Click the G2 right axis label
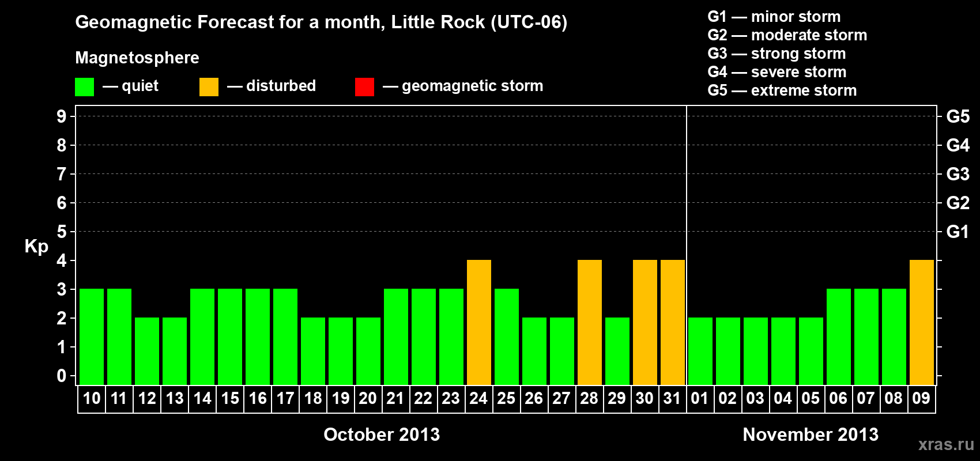The image size is (980, 461). [958, 203]
